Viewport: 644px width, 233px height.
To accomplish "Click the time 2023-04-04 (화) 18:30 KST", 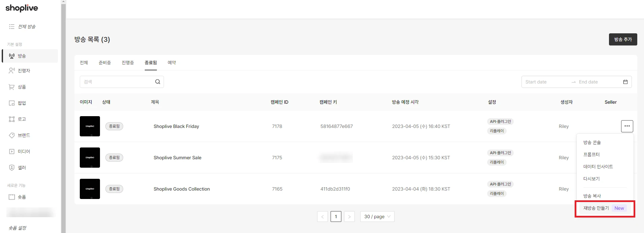I will pyautogui.click(x=421, y=189).
